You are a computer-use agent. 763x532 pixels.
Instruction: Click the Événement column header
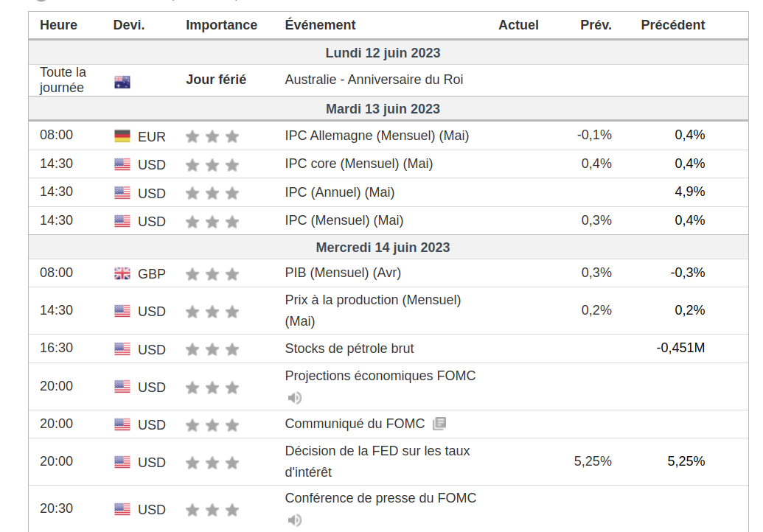[320, 25]
